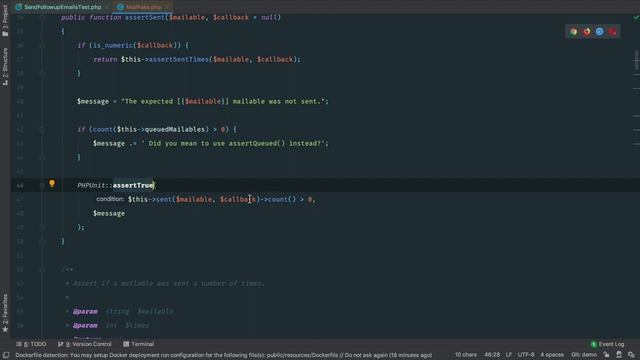This screenshot has width=640, height=360.
Task: Click the $message variable on line 48
Action: pos(109,213)
